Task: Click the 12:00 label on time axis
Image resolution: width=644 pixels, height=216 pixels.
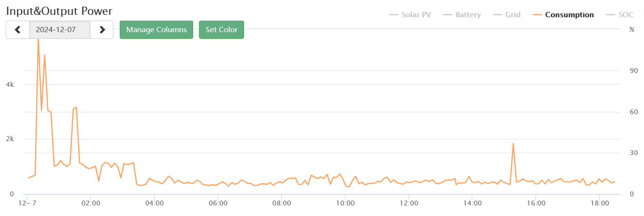Action: [x=409, y=203]
